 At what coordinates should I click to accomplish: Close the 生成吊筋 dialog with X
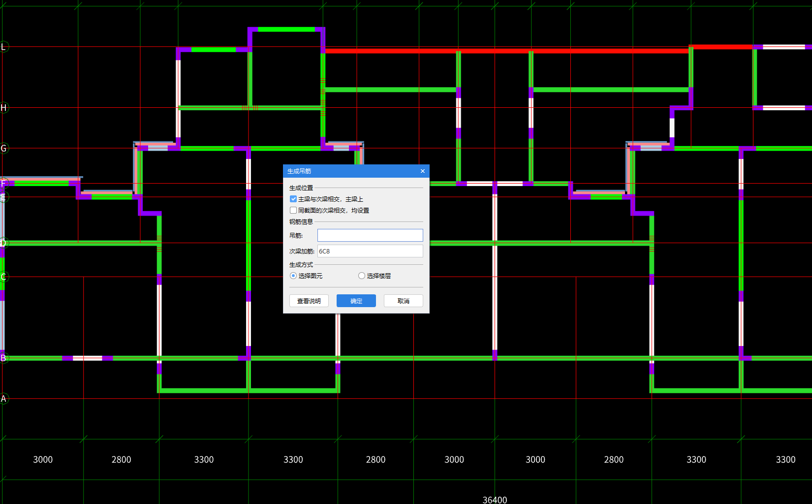[x=423, y=171]
